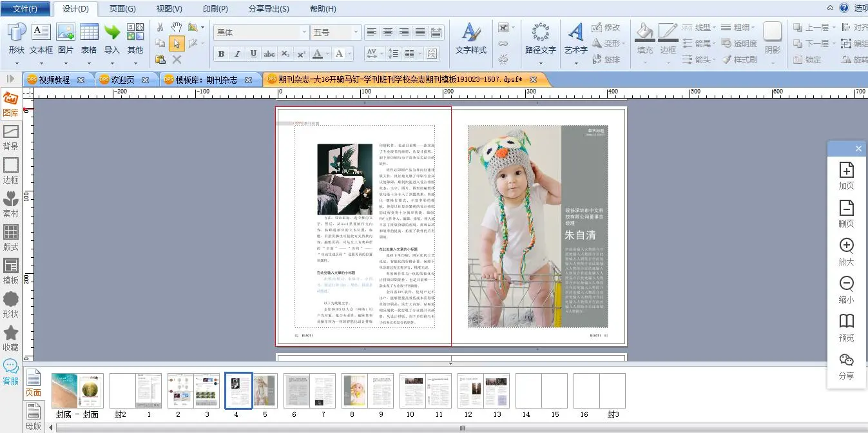Open 客服 customer service chat
The width and height of the screenshot is (868, 433).
click(10, 372)
